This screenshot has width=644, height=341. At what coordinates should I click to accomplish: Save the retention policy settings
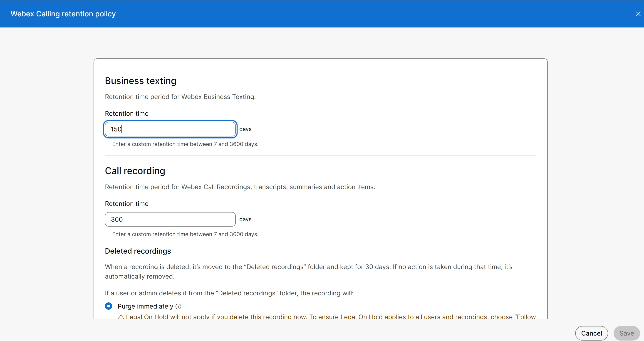coord(627,333)
